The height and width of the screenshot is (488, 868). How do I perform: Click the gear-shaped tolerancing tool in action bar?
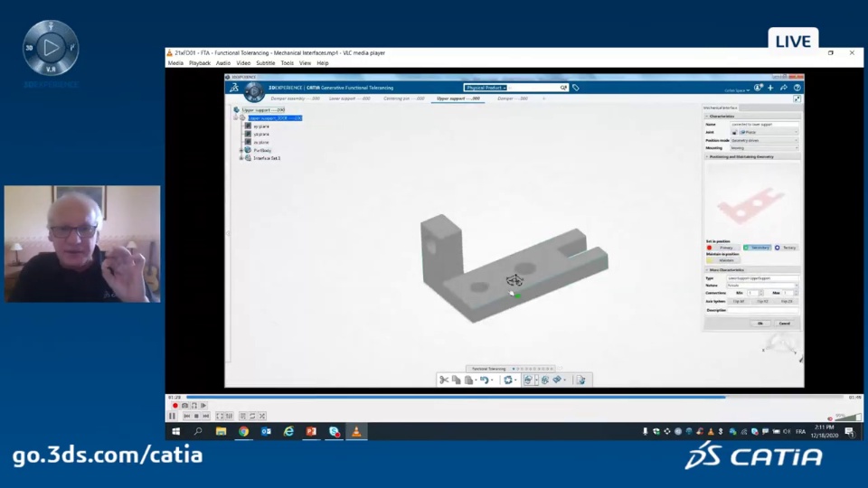[x=545, y=380]
